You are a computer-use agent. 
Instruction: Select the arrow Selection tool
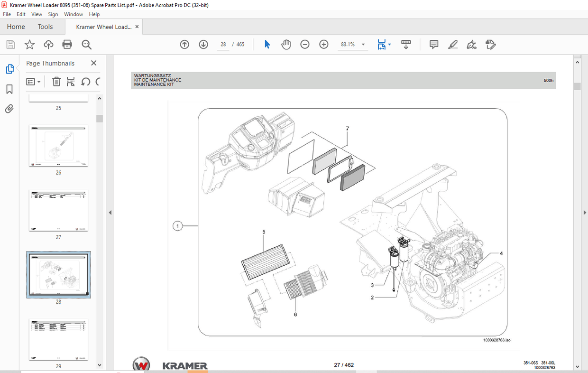(267, 44)
